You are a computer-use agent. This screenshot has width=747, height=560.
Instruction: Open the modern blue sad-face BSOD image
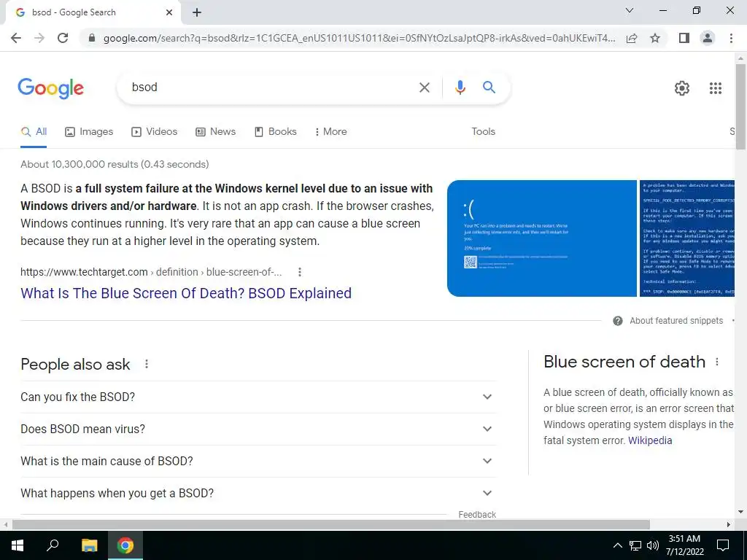542,238
